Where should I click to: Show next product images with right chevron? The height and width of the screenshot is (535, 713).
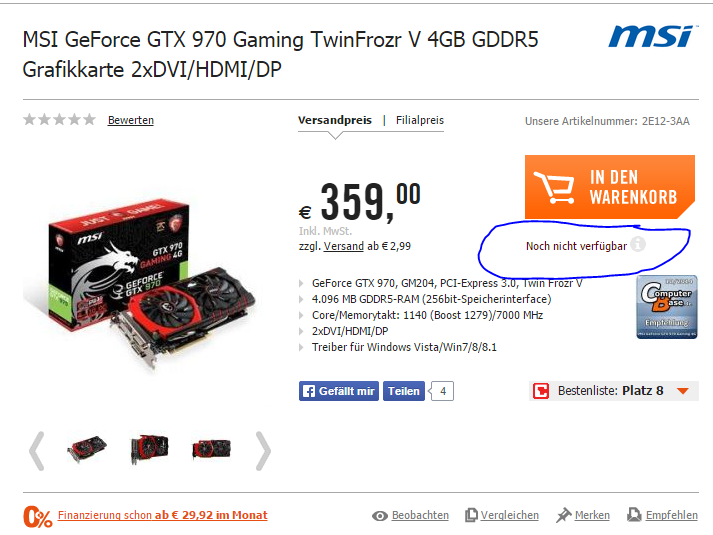tap(263, 451)
